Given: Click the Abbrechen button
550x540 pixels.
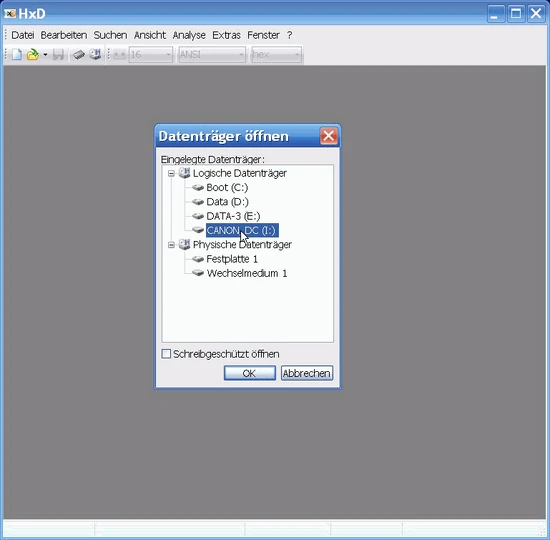Looking at the screenshot, I should (x=307, y=373).
